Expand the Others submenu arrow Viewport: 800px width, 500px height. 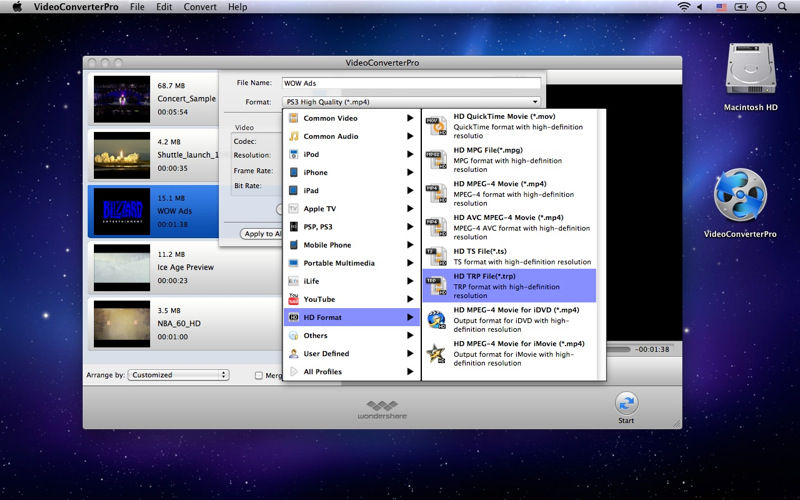tap(410, 335)
